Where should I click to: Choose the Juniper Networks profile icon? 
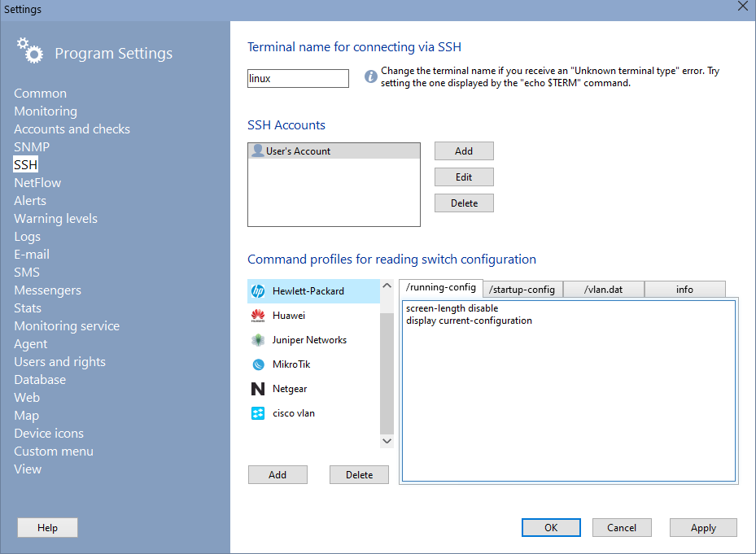257,339
